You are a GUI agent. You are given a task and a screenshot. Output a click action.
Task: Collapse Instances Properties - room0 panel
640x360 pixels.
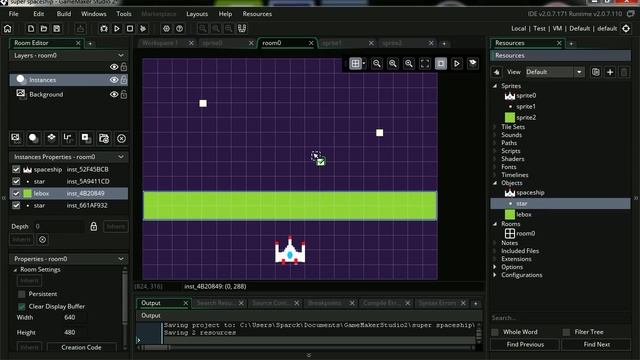[x=121, y=157]
